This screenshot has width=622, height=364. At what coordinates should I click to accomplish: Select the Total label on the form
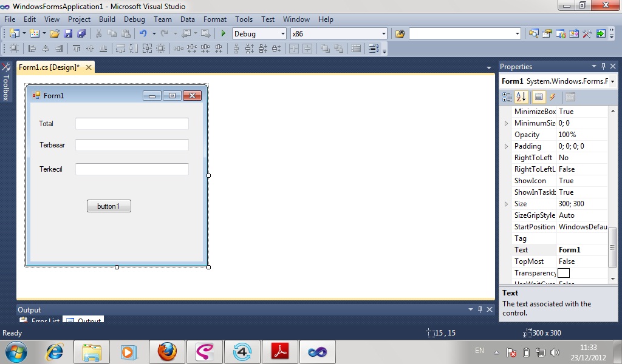coord(46,124)
